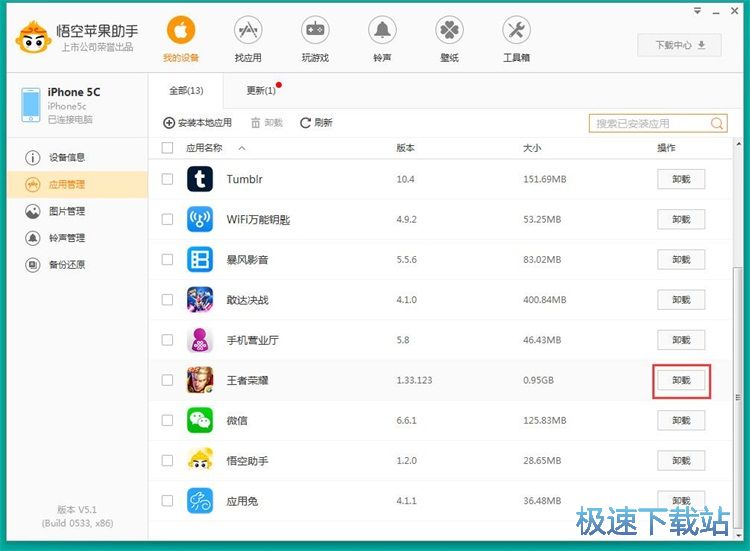Click the 手机营业厅 app icon

click(200, 340)
